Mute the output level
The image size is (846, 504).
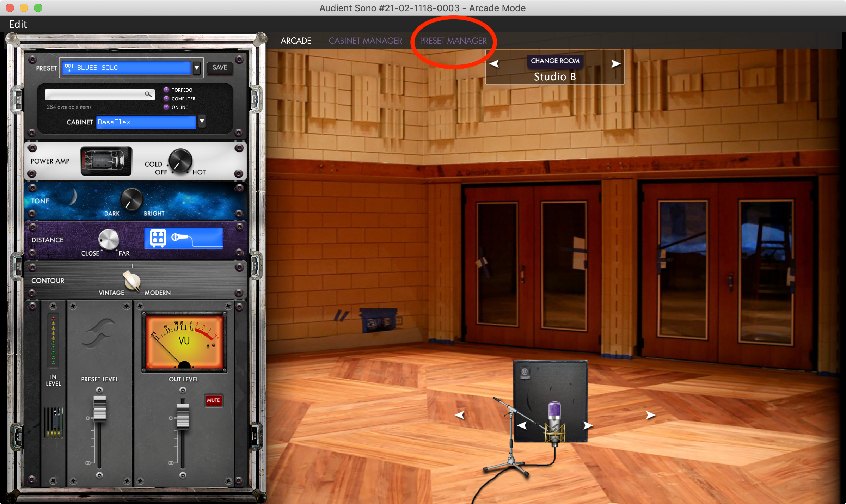tap(213, 400)
